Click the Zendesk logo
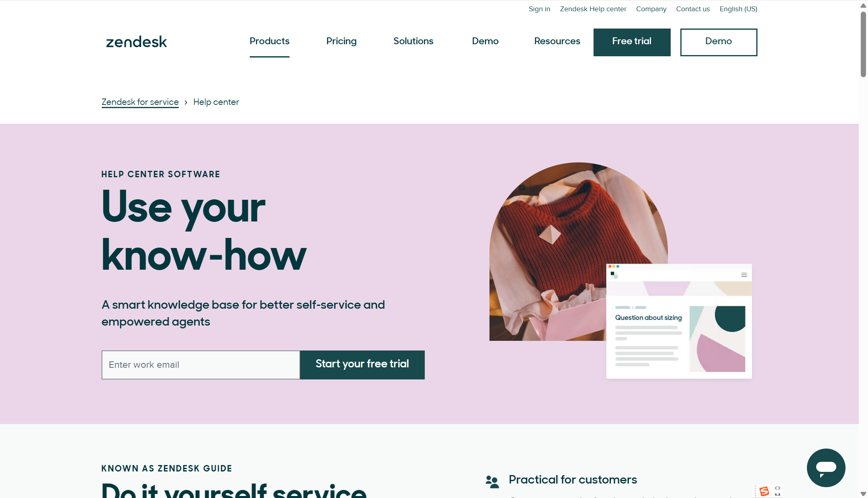Image resolution: width=868 pixels, height=498 pixels. 136,42
